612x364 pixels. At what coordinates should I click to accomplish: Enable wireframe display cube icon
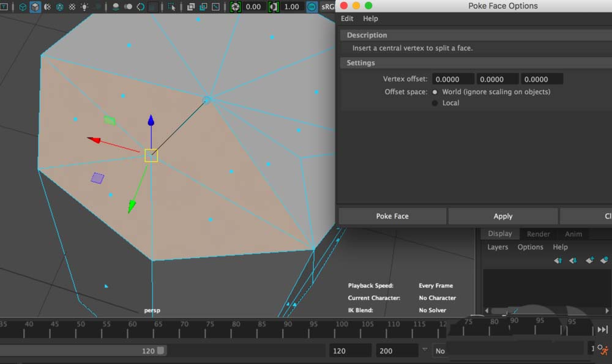pos(23,7)
